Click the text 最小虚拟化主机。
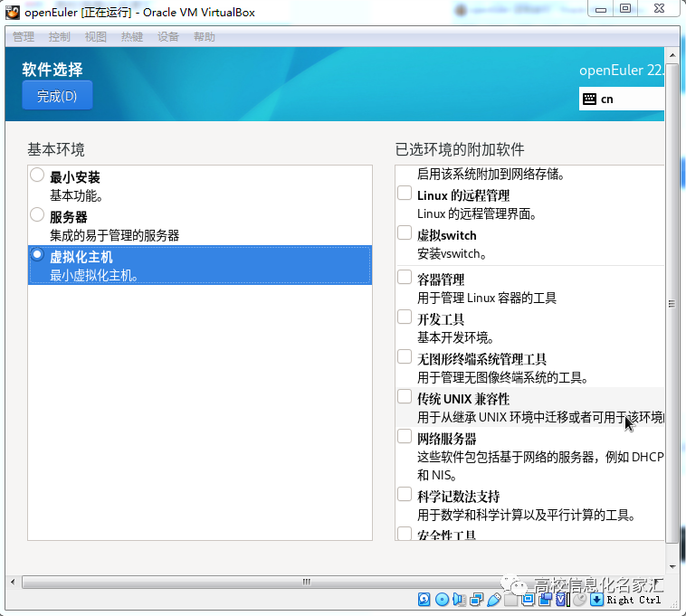Viewport: 686px width, 616px height. (x=94, y=275)
